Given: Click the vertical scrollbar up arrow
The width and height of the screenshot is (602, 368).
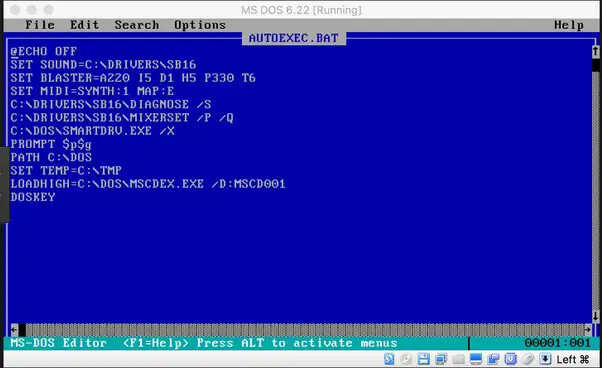Looking at the screenshot, I should tap(595, 51).
